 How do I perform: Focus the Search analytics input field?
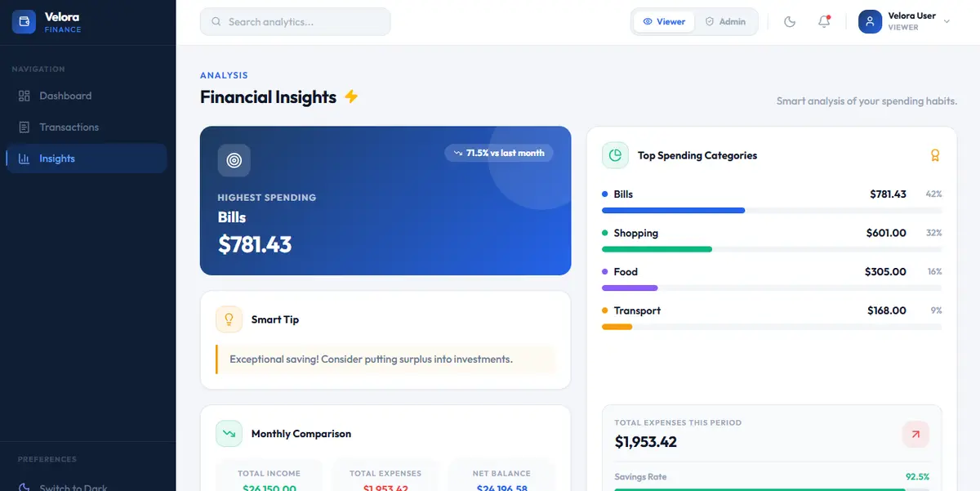(x=295, y=22)
